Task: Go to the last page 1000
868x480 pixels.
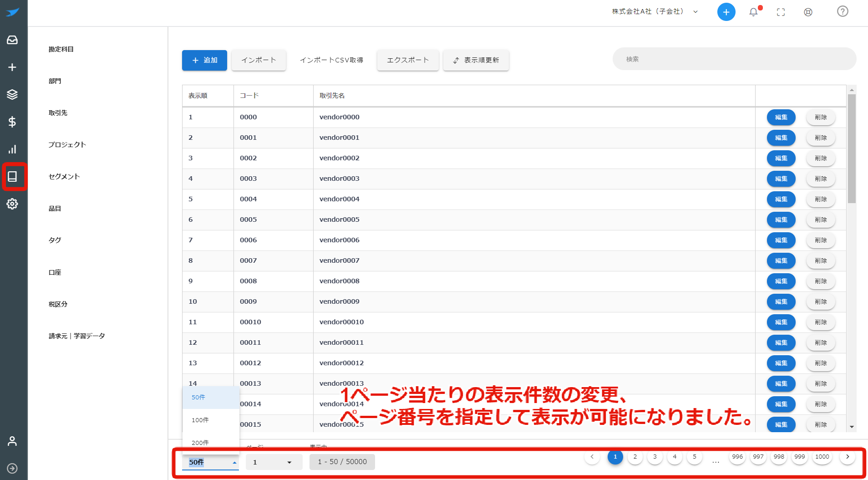Action: (x=822, y=457)
